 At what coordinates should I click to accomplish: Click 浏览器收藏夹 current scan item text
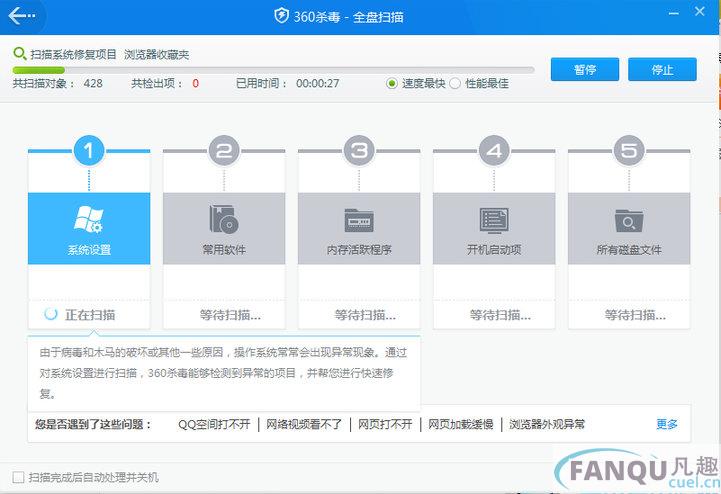(156, 54)
